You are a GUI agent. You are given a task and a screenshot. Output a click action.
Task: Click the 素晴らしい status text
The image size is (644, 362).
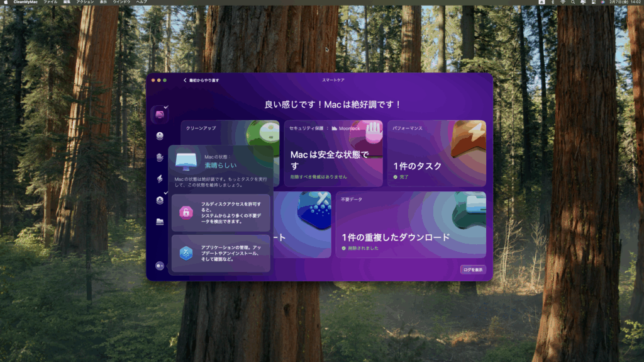tap(221, 166)
